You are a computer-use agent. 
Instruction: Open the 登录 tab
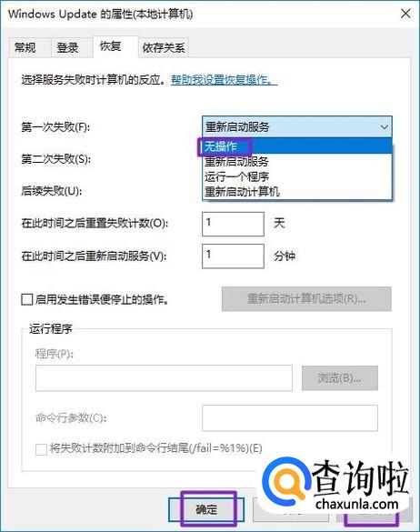coord(68,47)
